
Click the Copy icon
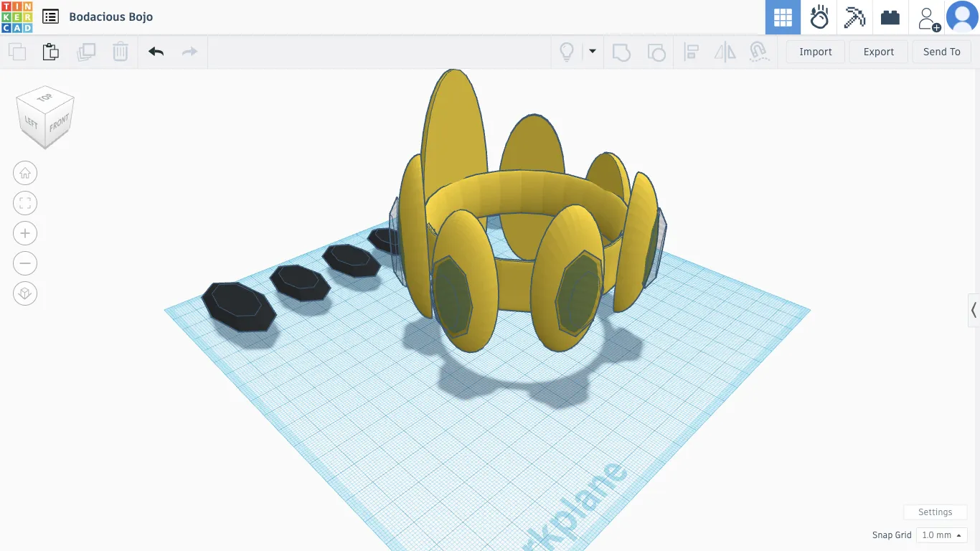point(17,52)
